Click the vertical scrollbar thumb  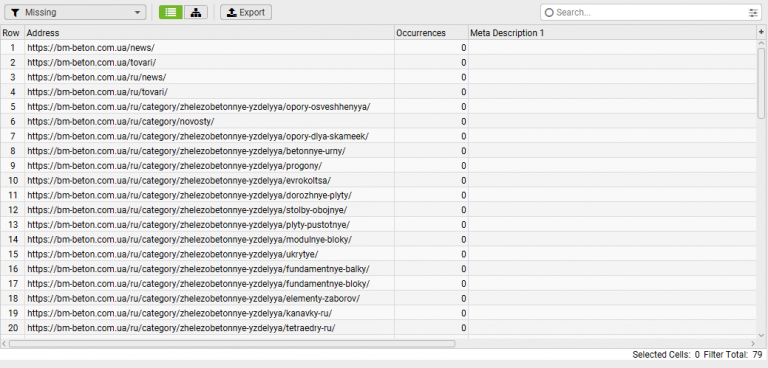[x=761, y=83]
